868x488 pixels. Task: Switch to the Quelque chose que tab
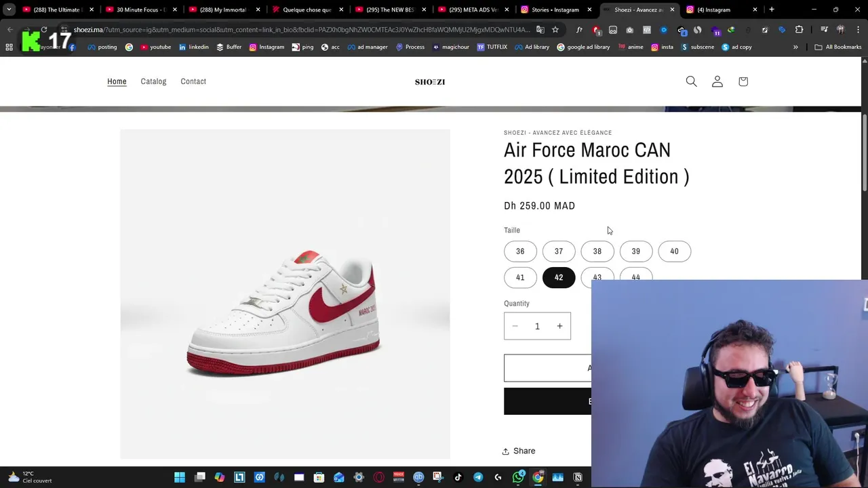coord(307,9)
